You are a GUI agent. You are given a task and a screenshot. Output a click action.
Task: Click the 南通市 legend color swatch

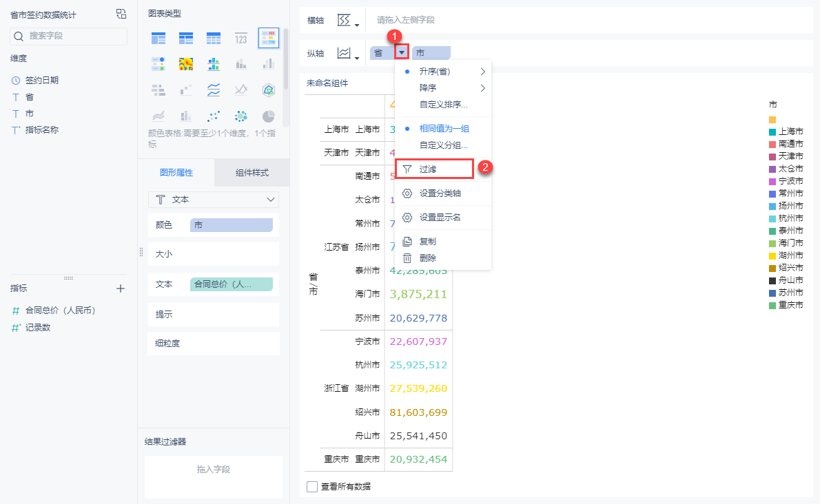point(772,144)
